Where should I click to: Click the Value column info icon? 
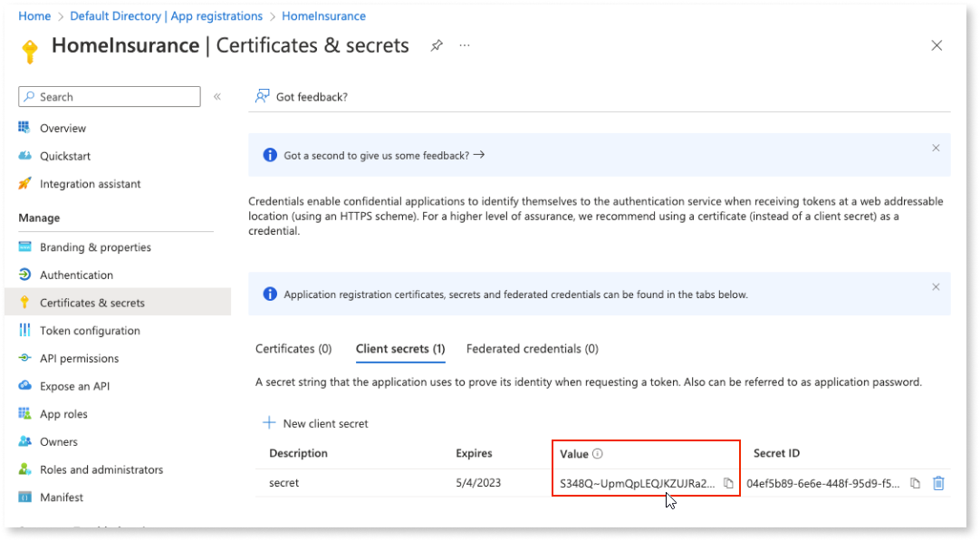pos(598,453)
